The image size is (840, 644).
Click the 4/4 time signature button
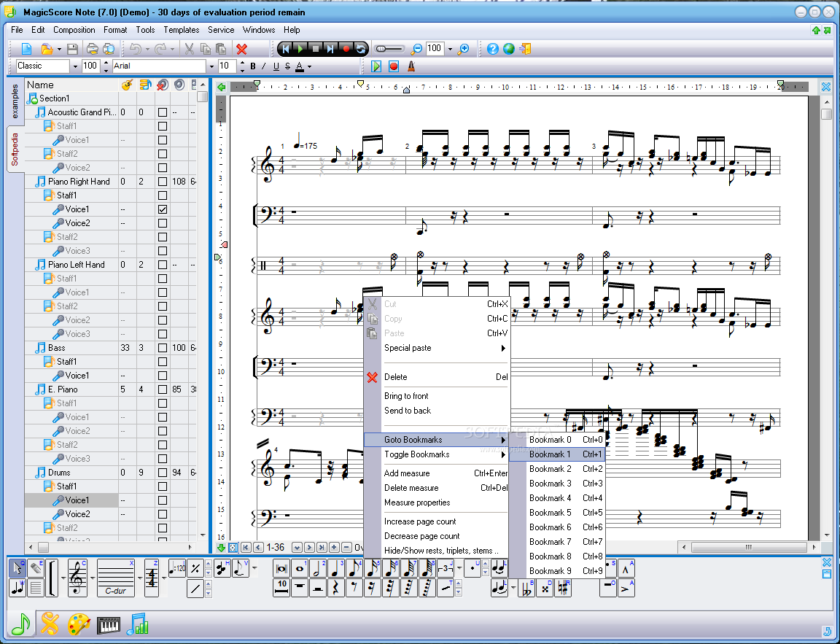(x=152, y=578)
